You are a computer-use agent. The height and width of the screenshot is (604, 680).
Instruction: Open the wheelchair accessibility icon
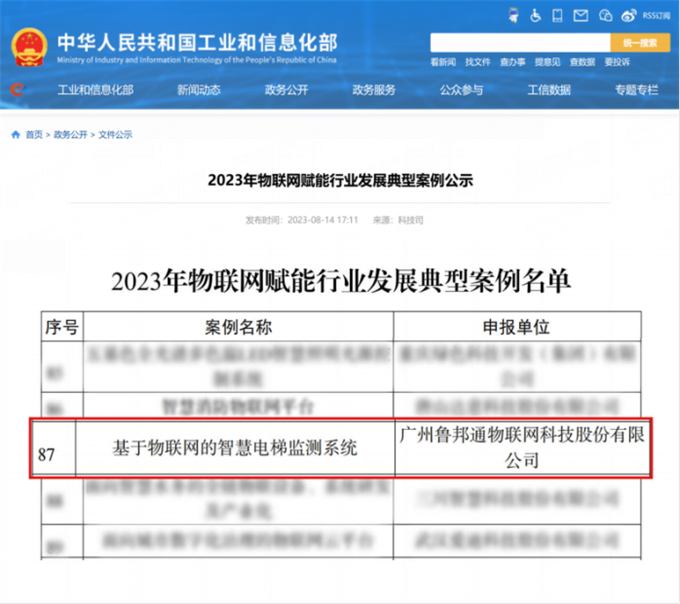tap(536, 16)
